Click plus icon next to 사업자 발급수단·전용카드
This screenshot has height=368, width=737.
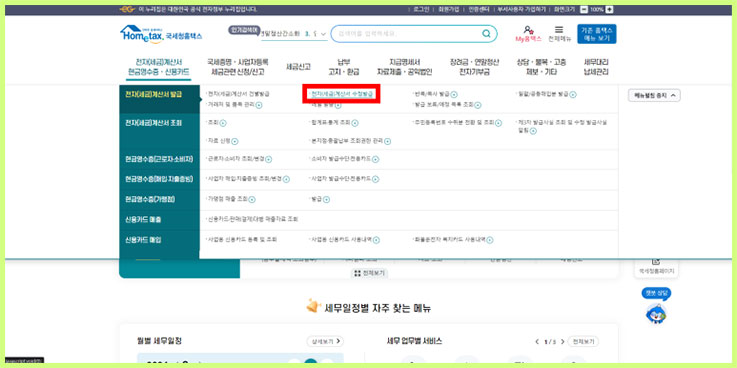coord(376,180)
